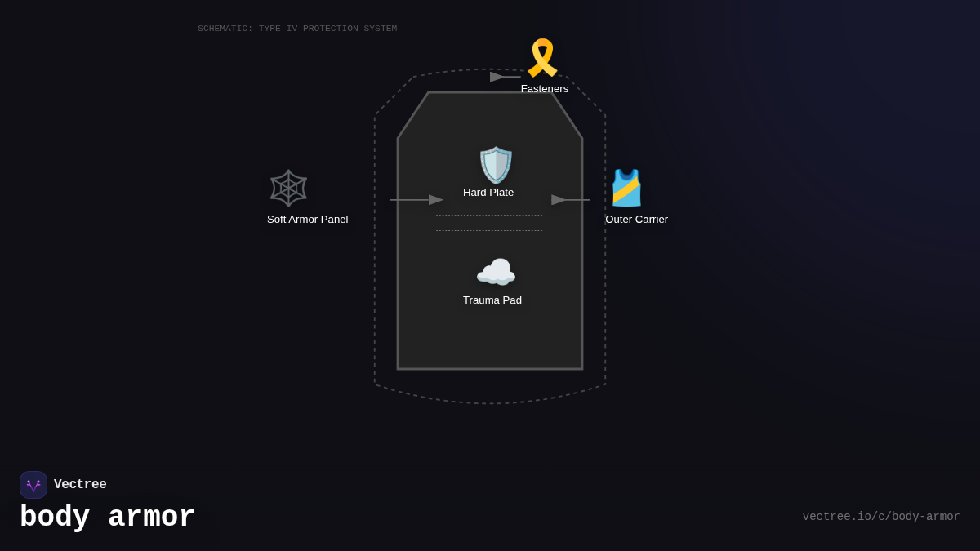Click the Hard Plate label

488,193
